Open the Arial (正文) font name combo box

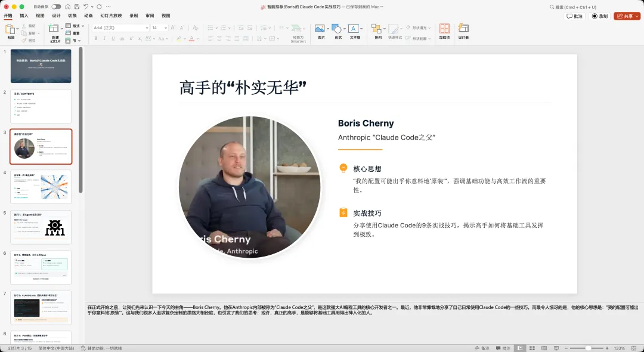tap(120, 27)
